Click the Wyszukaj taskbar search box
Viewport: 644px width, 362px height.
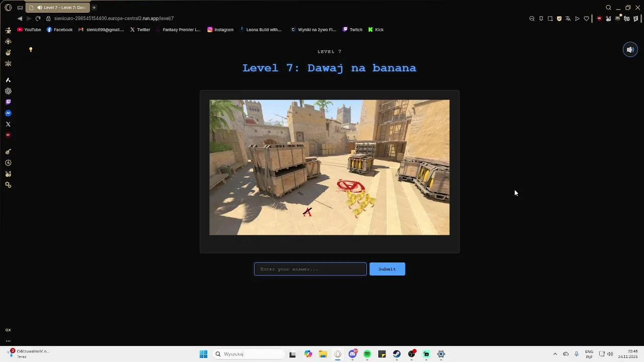click(x=249, y=354)
